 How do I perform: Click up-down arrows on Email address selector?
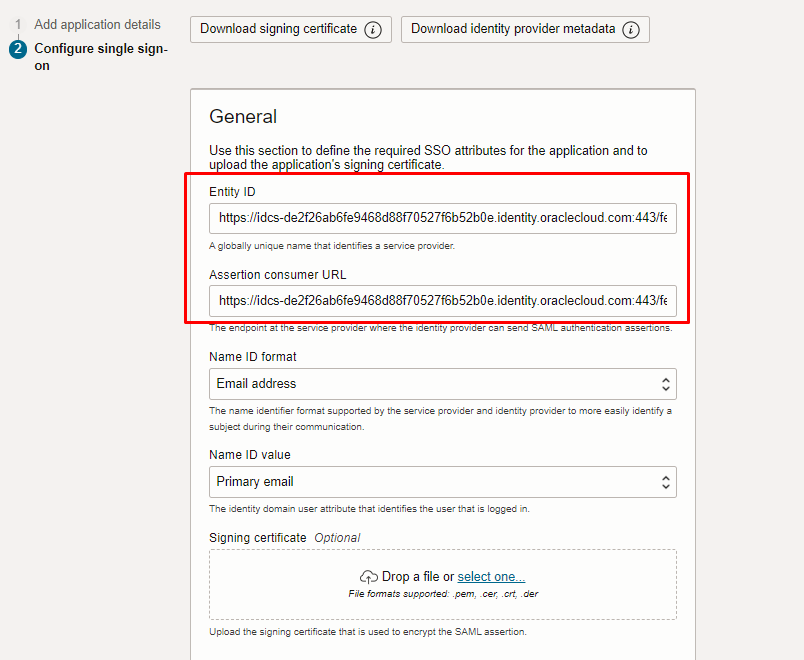coord(666,384)
